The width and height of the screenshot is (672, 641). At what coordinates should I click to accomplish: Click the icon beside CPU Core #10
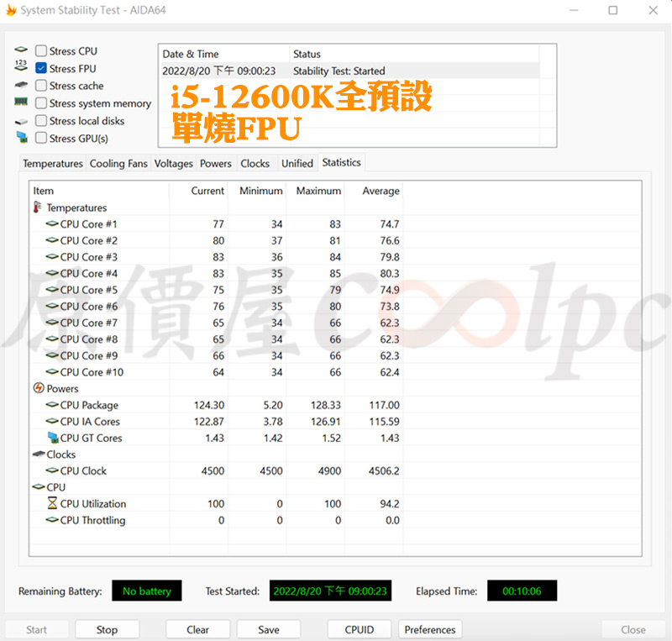click(x=52, y=371)
